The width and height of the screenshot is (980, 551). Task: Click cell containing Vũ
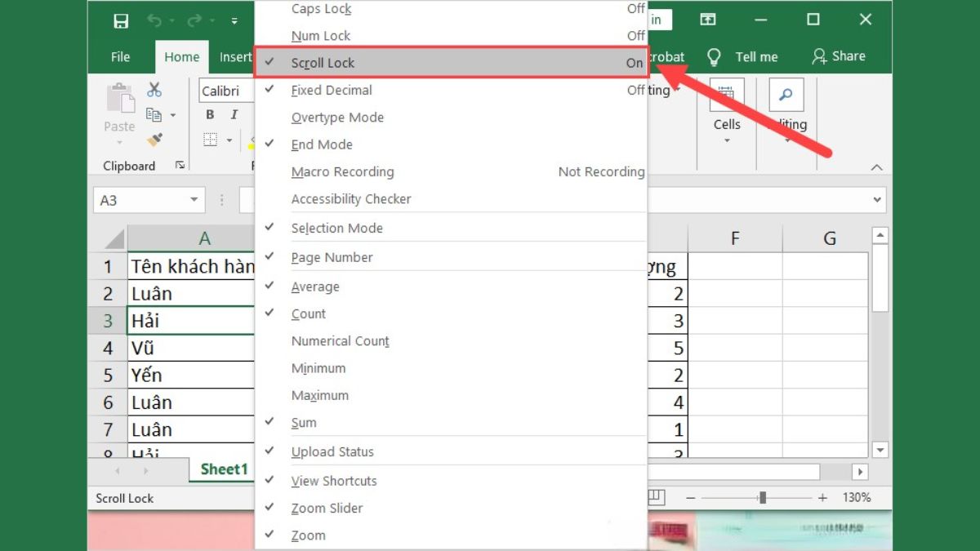click(x=192, y=349)
